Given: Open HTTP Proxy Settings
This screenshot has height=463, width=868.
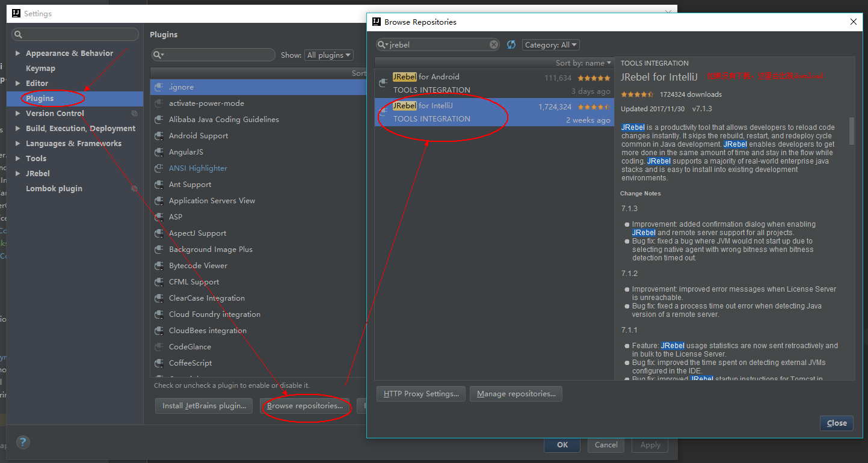Looking at the screenshot, I should pos(421,394).
